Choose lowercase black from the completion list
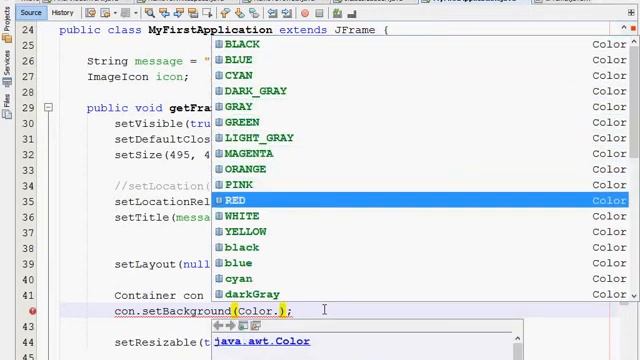 pos(420,247)
